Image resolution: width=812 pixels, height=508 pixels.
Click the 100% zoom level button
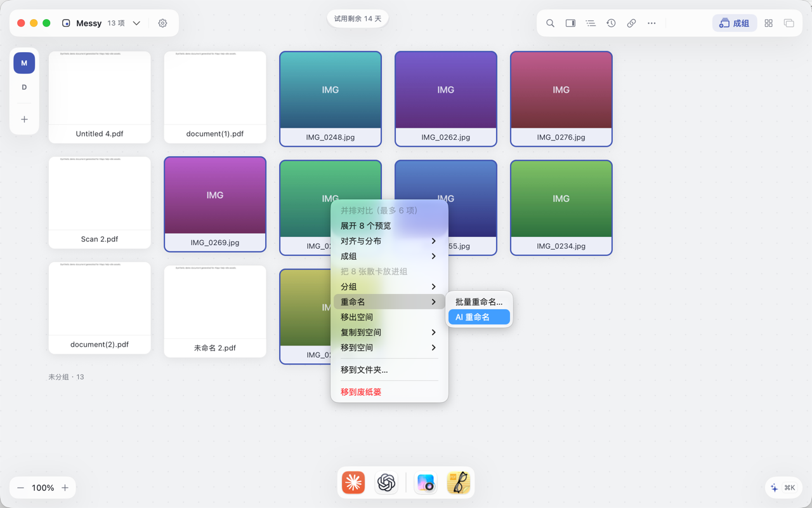pyautogui.click(x=43, y=488)
